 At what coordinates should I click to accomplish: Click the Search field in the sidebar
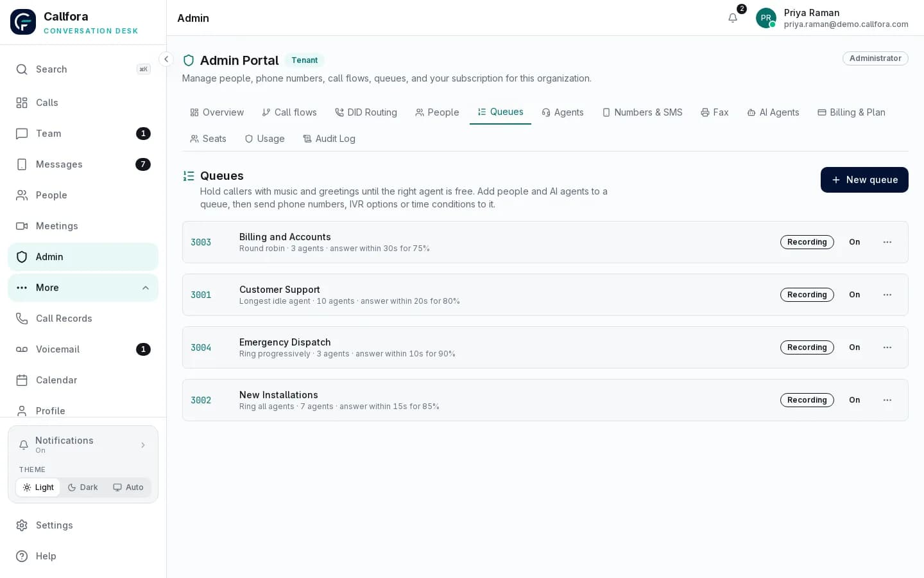tap(83, 69)
